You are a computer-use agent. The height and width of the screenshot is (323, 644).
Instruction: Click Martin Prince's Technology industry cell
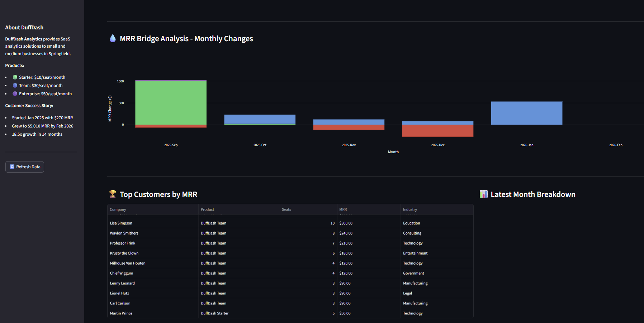(x=413, y=313)
